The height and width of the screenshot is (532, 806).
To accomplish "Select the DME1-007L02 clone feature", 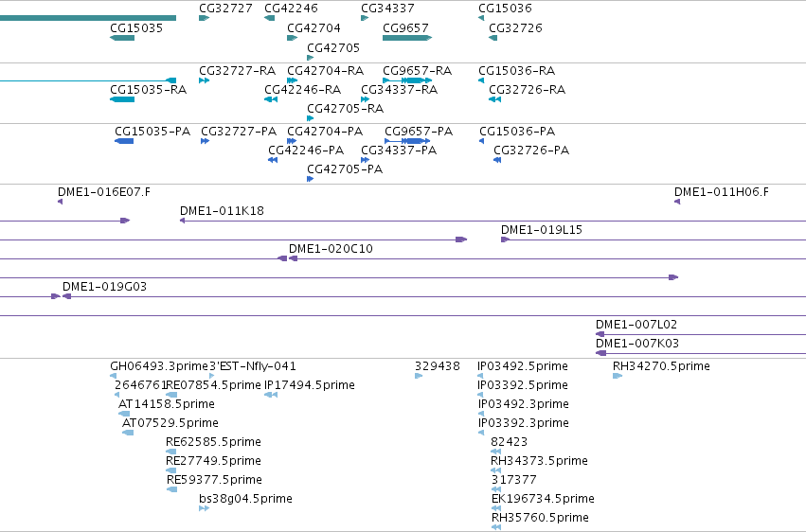I will click(701, 334).
